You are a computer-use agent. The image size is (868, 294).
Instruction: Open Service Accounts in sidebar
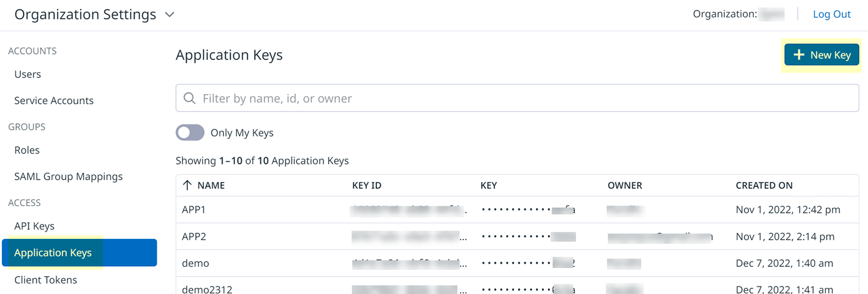pos(54,100)
